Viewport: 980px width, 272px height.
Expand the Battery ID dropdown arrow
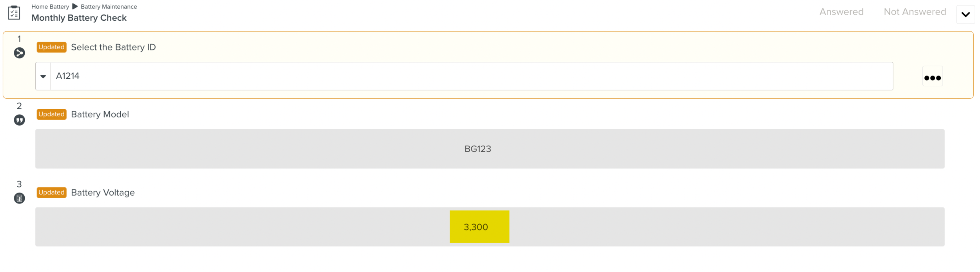(43, 76)
